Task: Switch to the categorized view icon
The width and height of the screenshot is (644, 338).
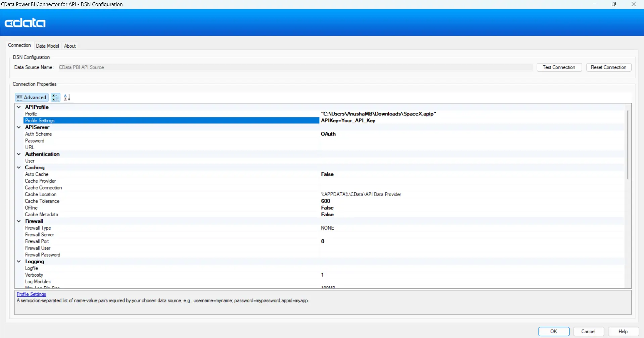Action: tap(55, 97)
